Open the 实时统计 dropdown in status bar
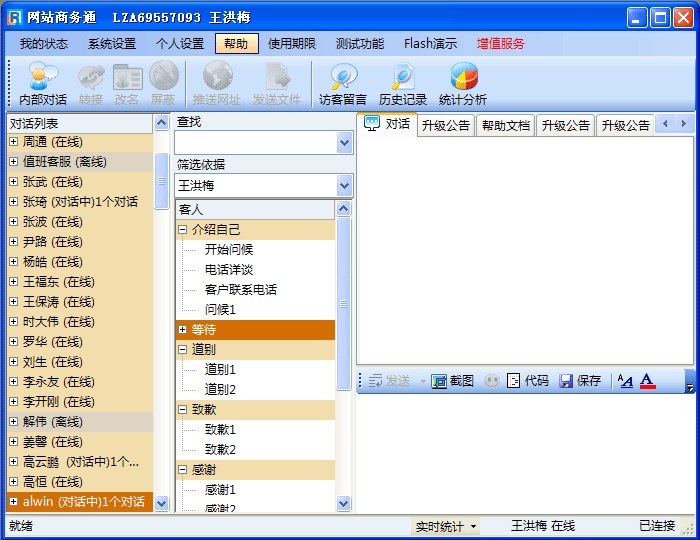The image size is (700, 540). (446, 526)
